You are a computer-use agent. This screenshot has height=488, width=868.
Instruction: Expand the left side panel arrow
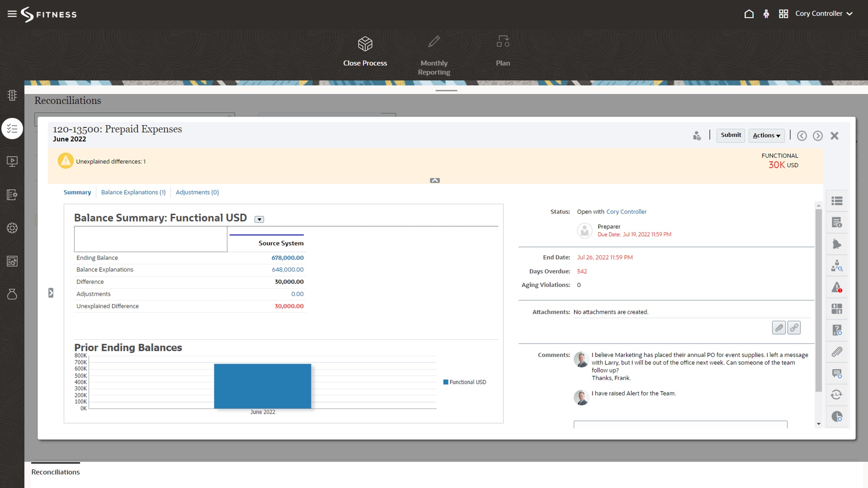51,293
